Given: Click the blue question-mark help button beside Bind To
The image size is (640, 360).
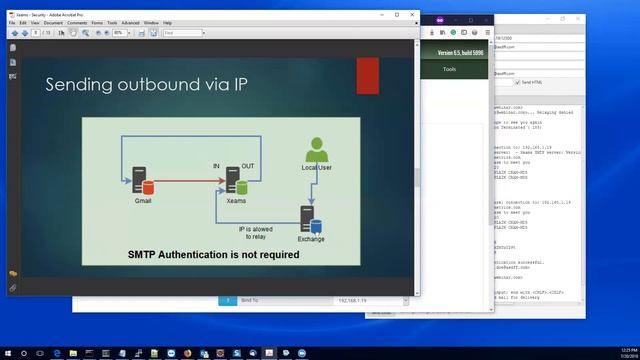Looking at the screenshot, I should [228, 301].
